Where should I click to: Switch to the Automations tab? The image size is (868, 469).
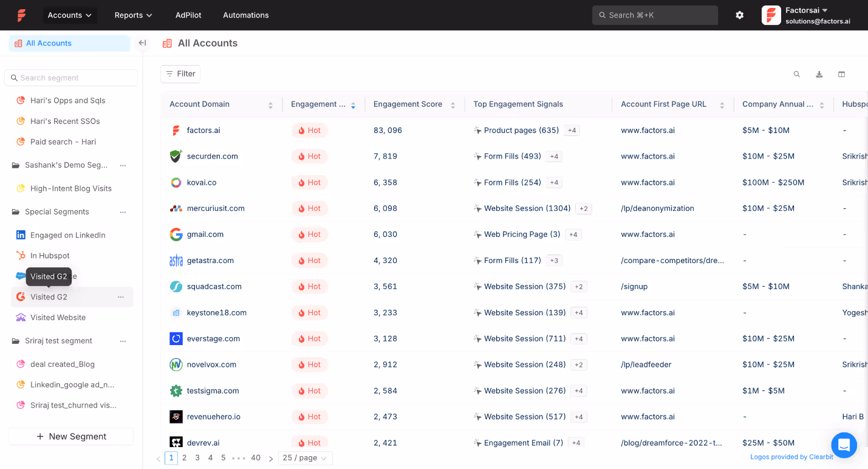point(245,15)
